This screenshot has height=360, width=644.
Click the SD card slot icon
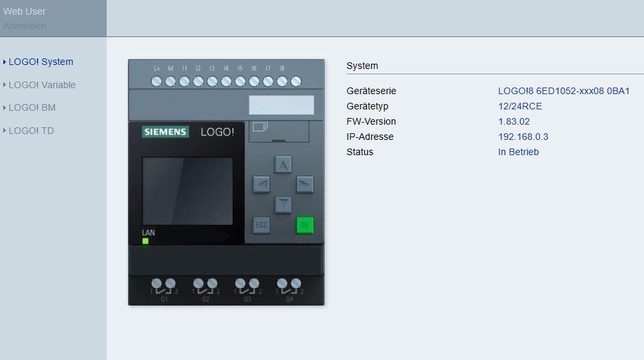pyautogui.click(x=262, y=126)
